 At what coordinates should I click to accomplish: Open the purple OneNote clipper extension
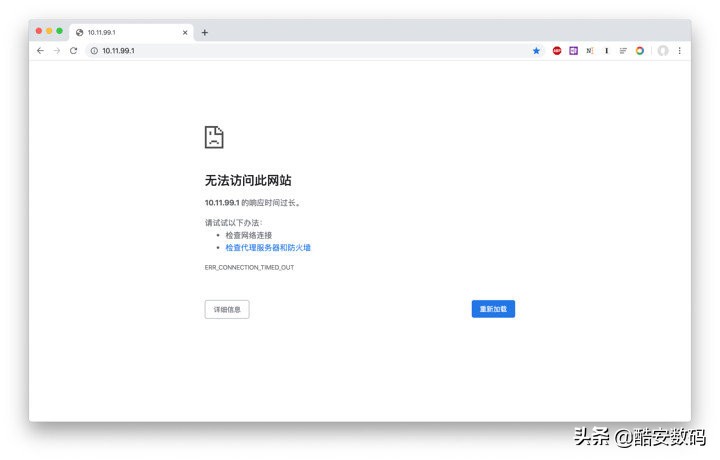(x=574, y=50)
